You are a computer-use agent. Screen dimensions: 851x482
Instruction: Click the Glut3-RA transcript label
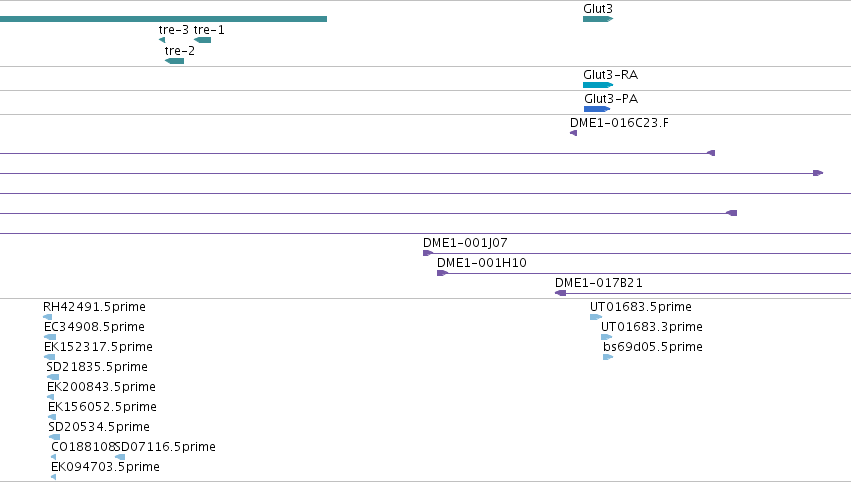click(x=611, y=75)
